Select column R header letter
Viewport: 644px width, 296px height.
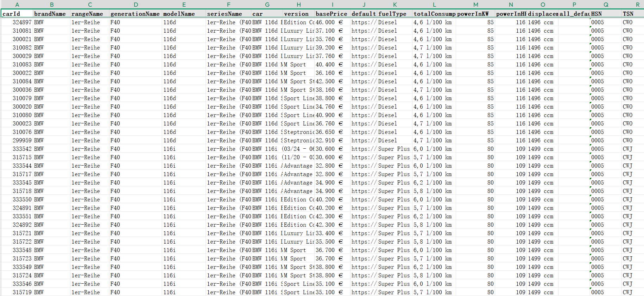637,5
